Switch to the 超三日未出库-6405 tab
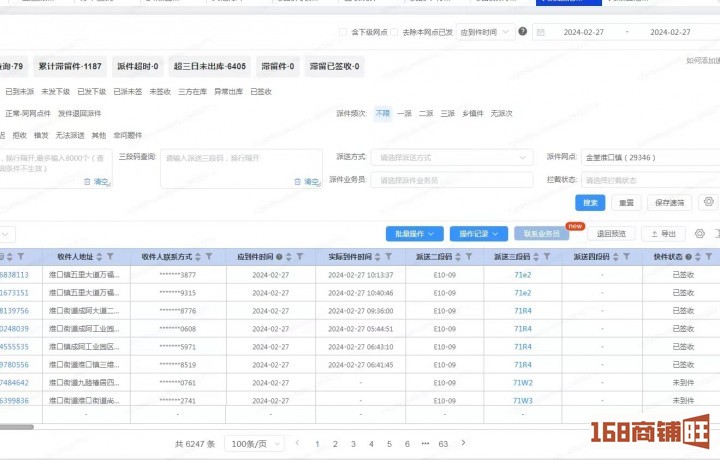 [209, 67]
